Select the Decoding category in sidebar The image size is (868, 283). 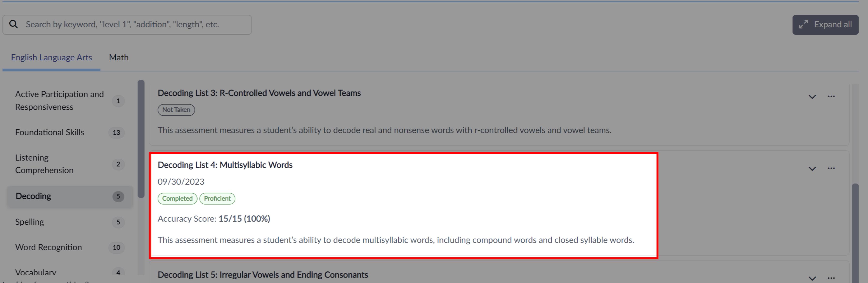70,196
